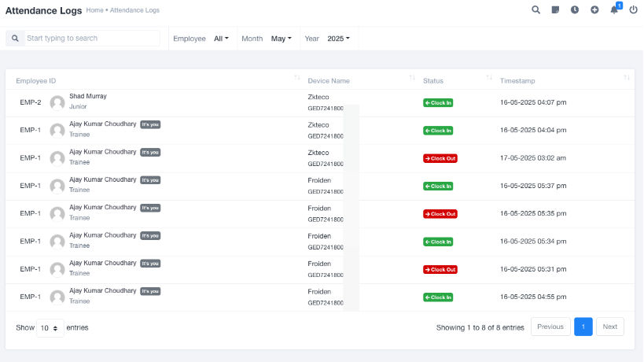Open Shad Murray employee name link
This screenshot has width=644, height=362.
88,96
